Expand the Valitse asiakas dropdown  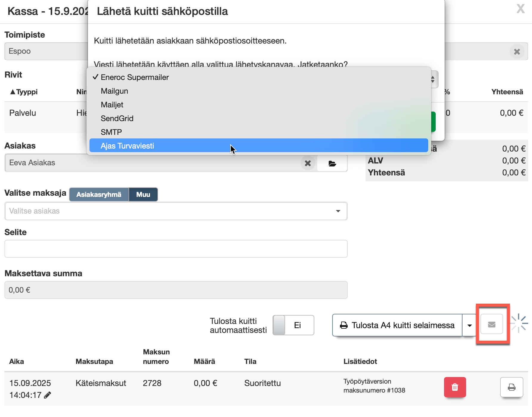[338, 211]
